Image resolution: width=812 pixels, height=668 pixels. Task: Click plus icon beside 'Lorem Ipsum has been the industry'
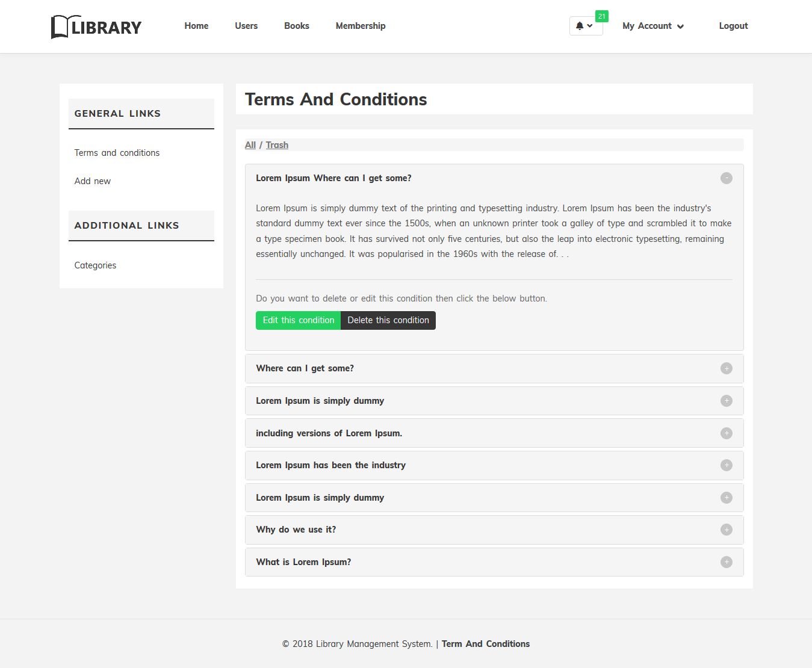(x=727, y=465)
